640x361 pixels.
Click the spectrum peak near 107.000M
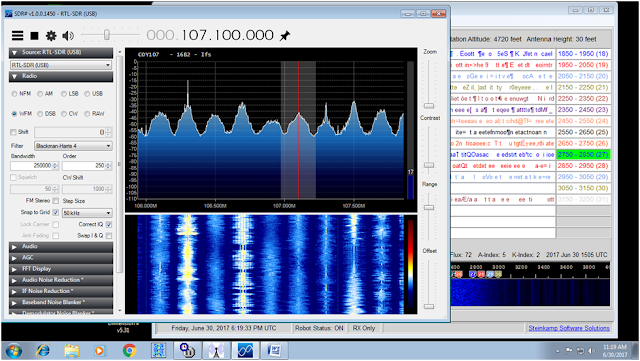point(298,115)
